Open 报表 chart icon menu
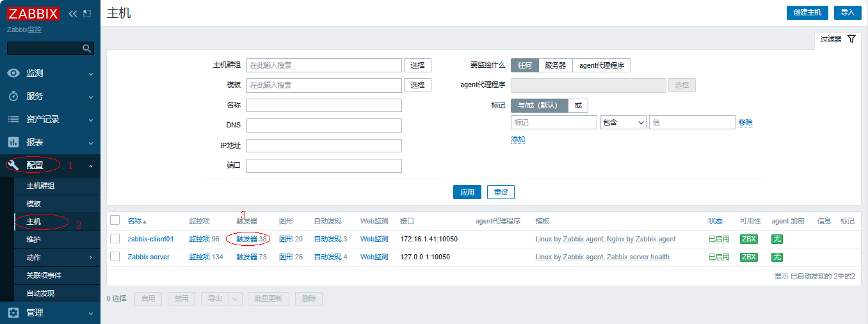The image size is (868, 324). point(13,142)
